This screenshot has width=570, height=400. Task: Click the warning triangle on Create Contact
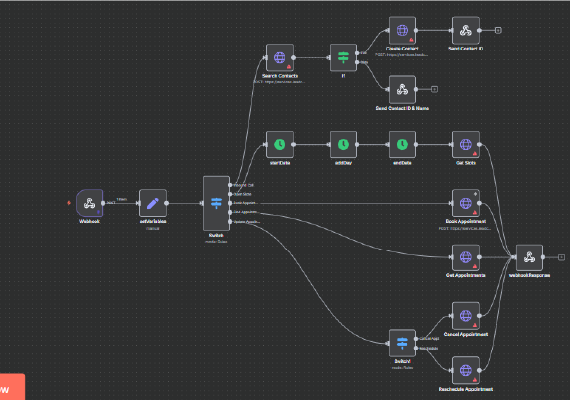(412, 40)
